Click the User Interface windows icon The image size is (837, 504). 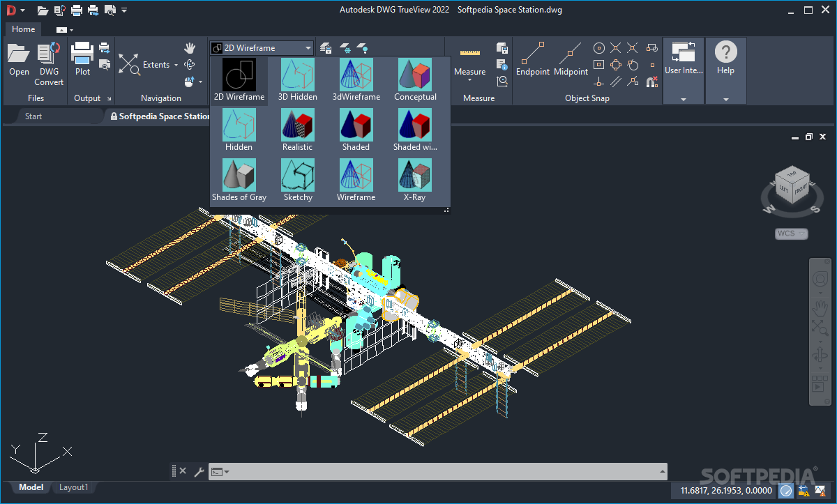tap(684, 52)
